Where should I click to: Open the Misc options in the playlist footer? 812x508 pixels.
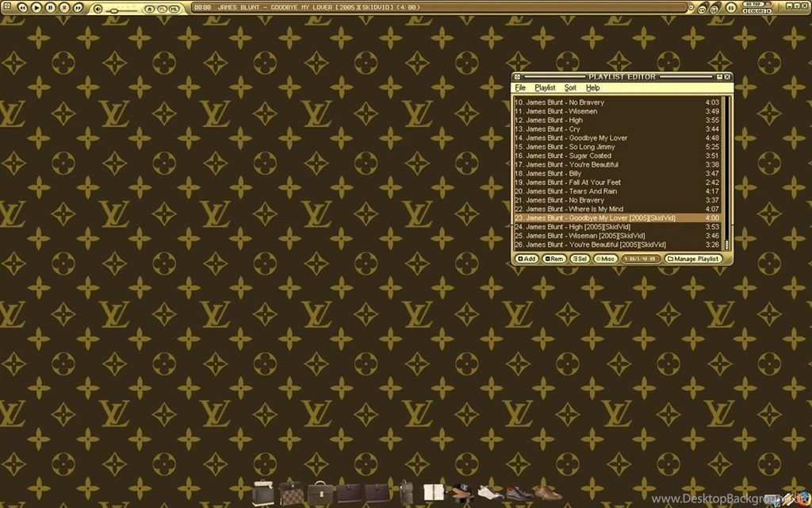coord(605,258)
